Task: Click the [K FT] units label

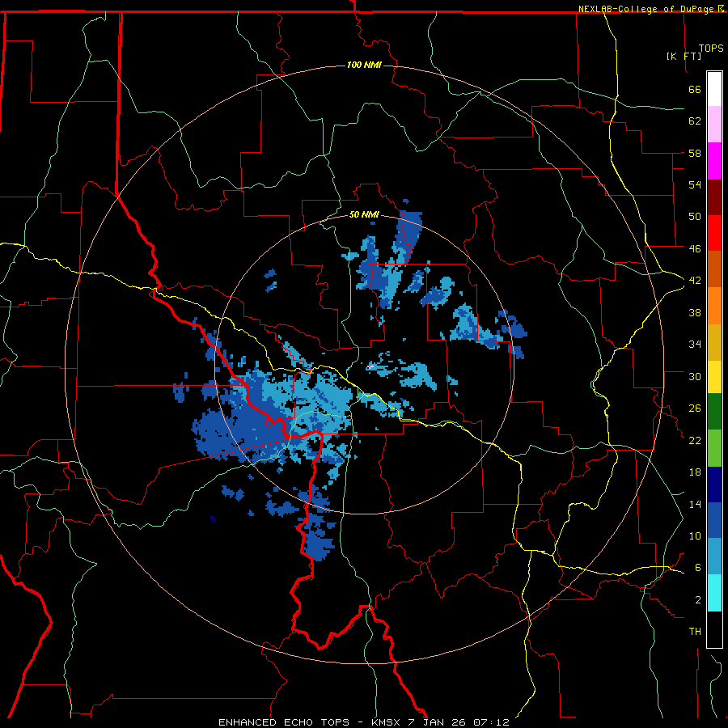Action: [684, 56]
